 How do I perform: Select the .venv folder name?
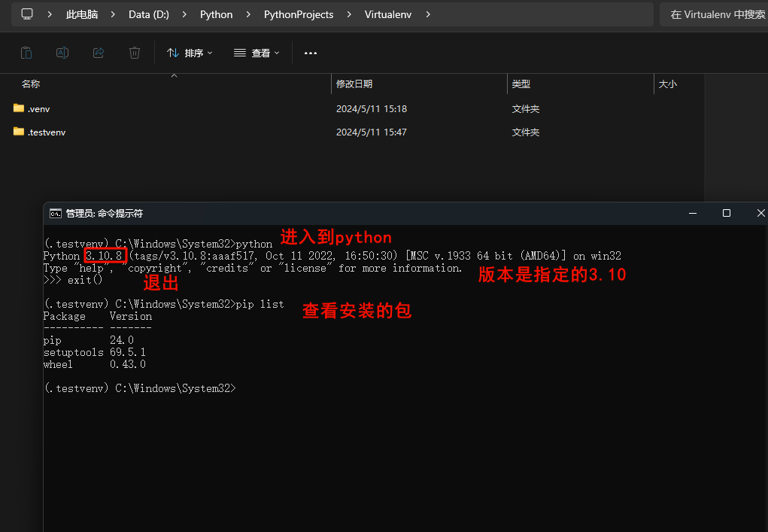[38, 109]
